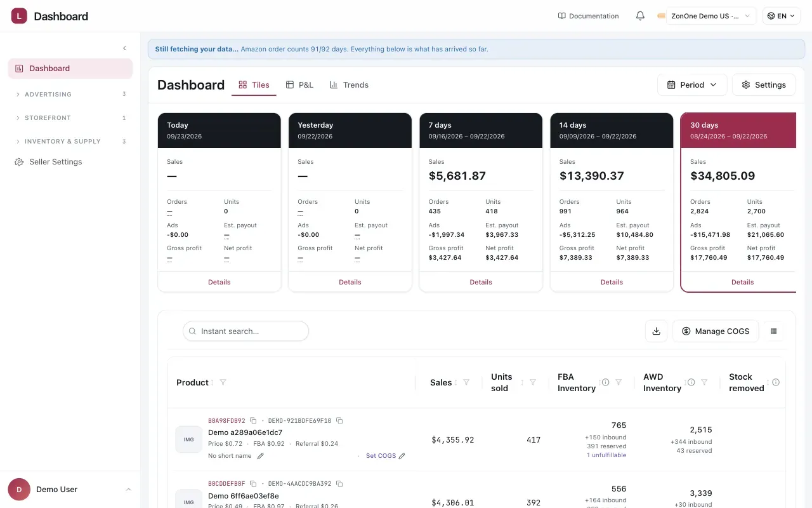Switch to the Tiles tab
This screenshot has width=812, height=508.
(254, 85)
